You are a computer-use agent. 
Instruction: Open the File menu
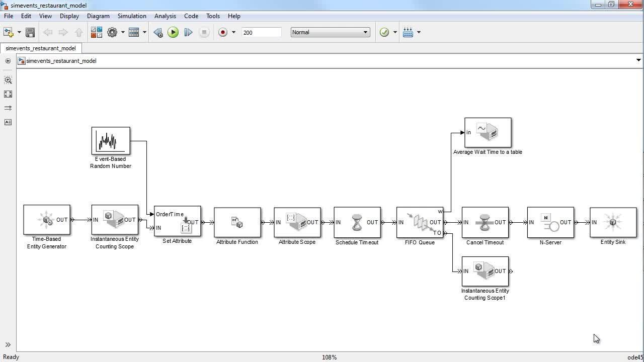[9, 16]
